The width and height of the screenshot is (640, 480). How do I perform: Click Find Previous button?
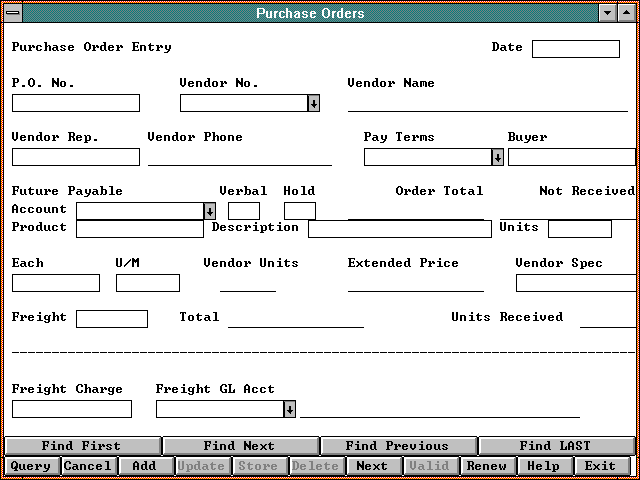pyautogui.click(x=397, y=446)
